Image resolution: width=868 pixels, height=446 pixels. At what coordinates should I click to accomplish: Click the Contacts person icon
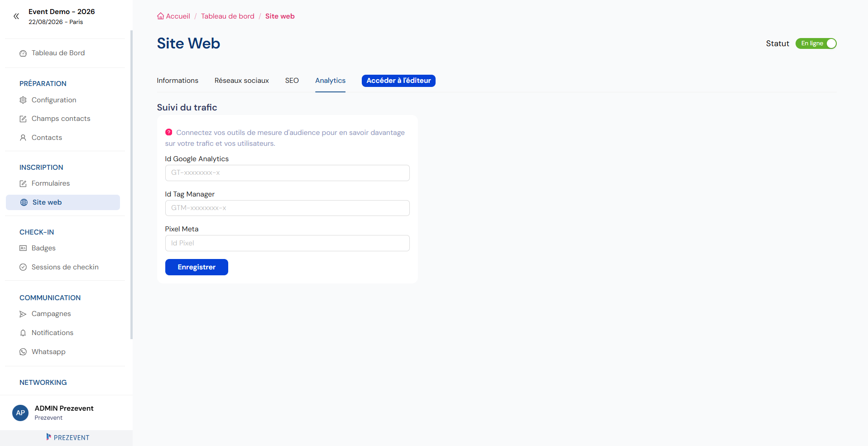[x=23, y=138]
